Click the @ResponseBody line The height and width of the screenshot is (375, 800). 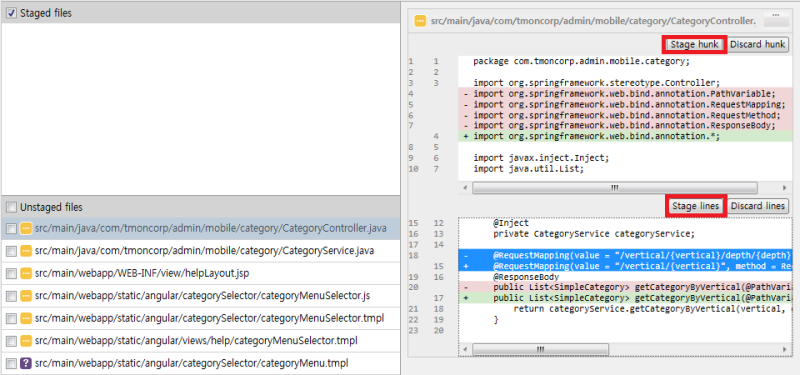point(526,277)
